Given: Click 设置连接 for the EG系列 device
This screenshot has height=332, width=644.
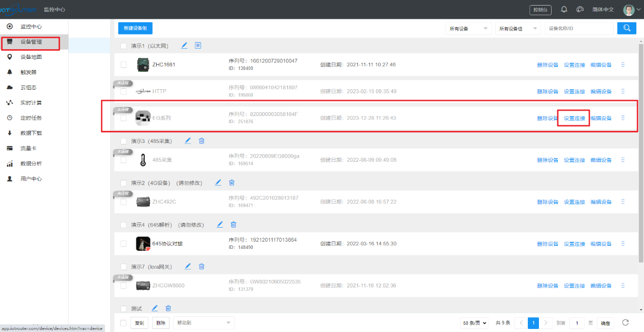Looking at the screenshot, I should 574,118.
